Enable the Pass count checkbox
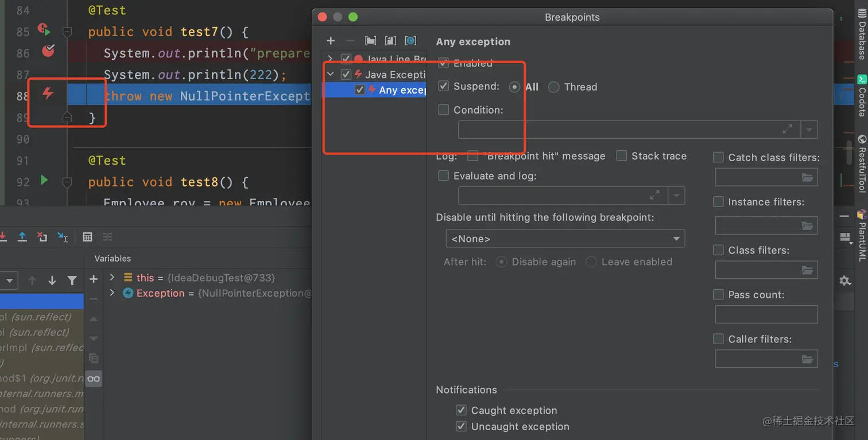868x440 pixels. click(718, 294)
